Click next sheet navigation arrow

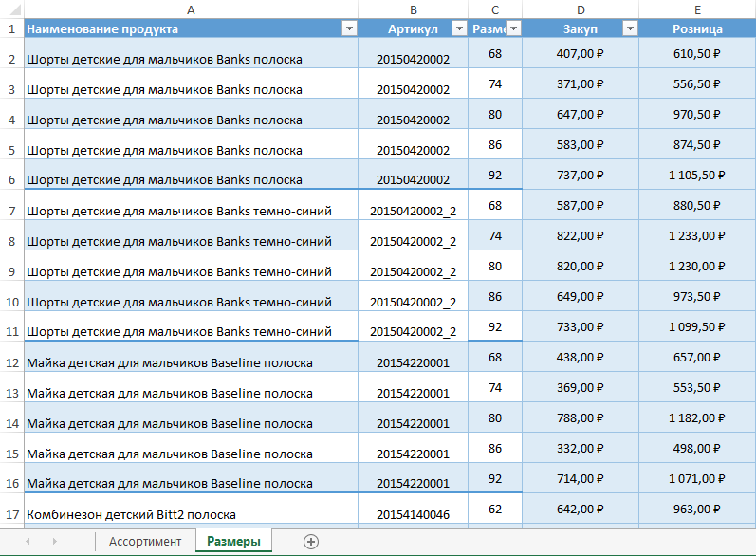point(54,542)
